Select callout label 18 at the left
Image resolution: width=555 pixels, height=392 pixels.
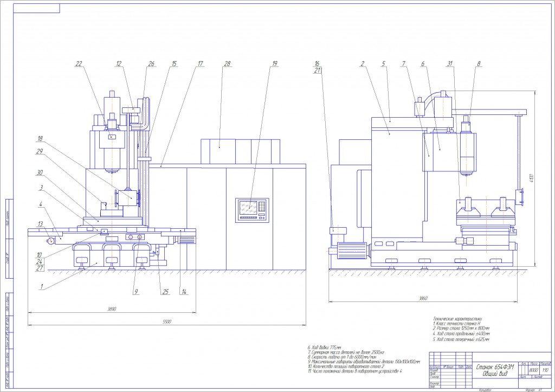click(40, 139)
